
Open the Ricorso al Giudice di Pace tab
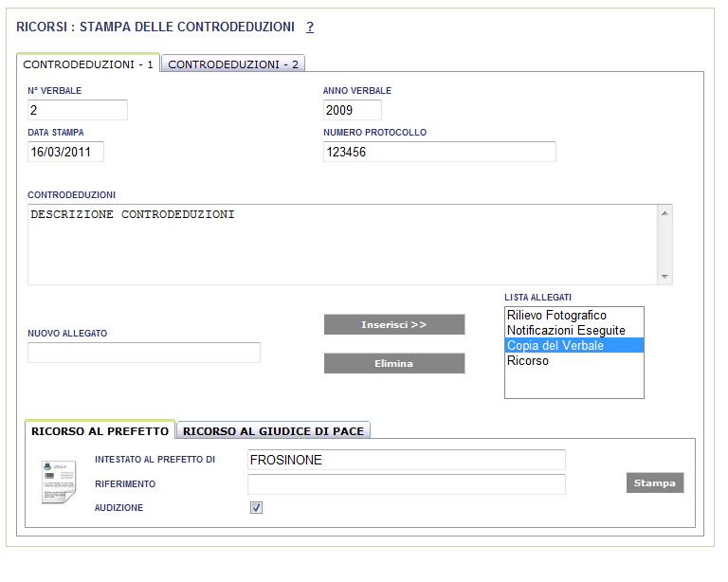pos(273,431)
